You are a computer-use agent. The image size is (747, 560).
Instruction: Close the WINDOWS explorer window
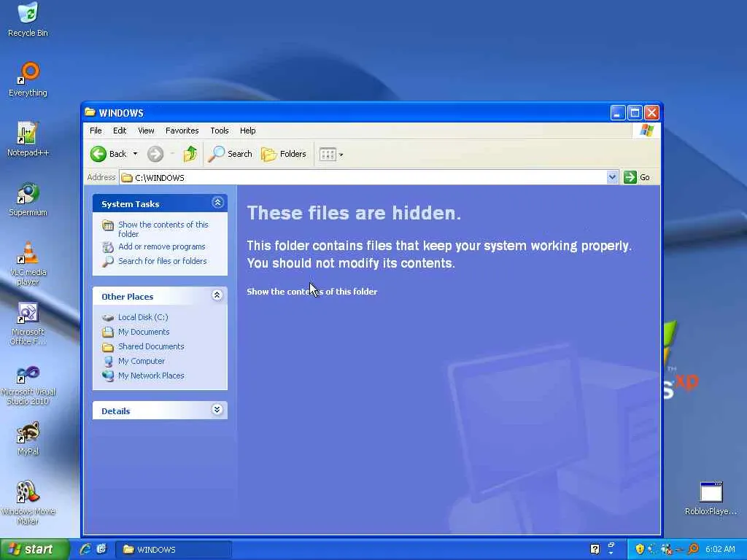pyautogui.click(x=651, y=113)
